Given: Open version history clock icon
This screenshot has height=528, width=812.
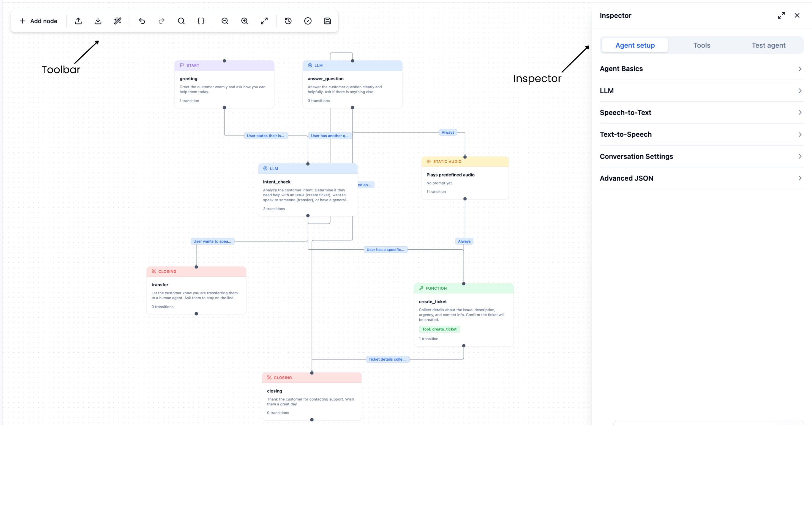Looking at the screenshot, I should (288, 21).
